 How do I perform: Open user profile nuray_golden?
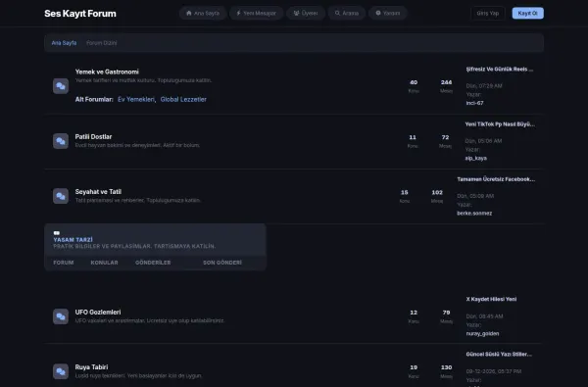coord(482,334)
